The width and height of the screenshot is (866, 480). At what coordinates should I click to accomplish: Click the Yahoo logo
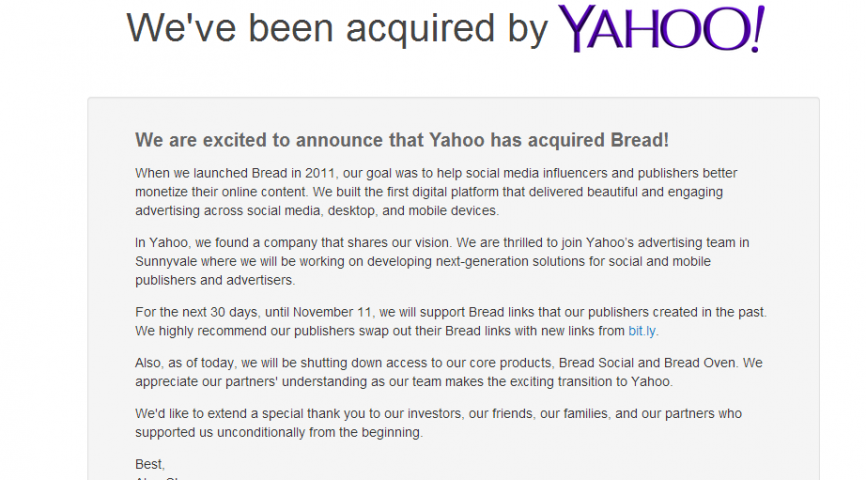coord(661,29)
